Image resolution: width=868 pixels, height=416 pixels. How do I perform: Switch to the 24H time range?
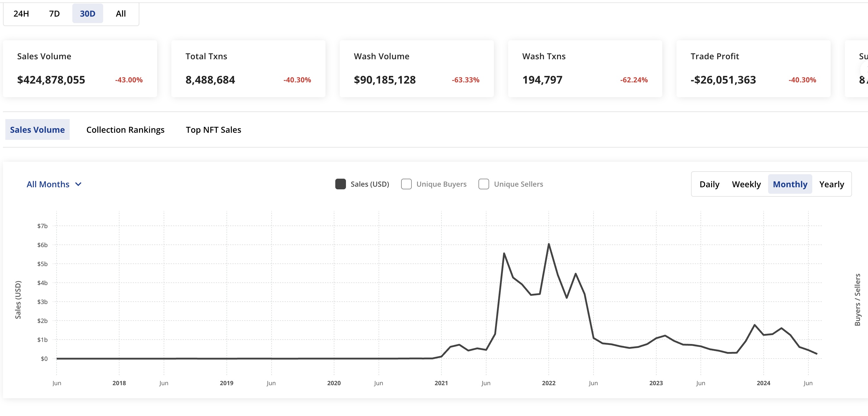pos(21,13)
